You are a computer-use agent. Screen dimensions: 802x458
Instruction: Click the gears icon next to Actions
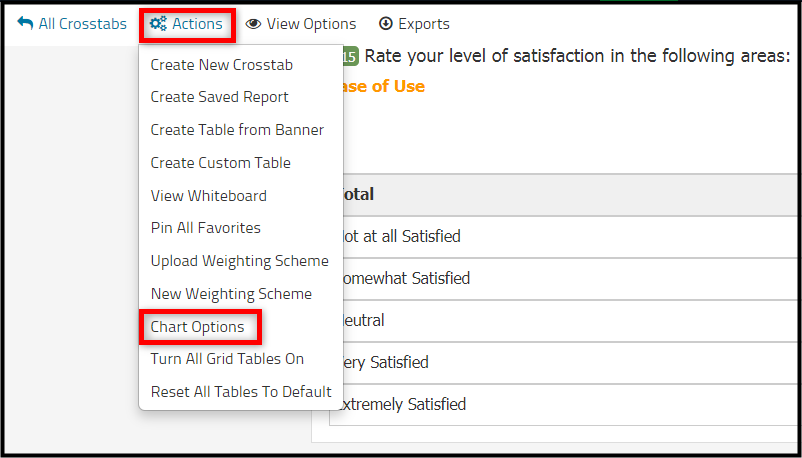click(158, 24)
